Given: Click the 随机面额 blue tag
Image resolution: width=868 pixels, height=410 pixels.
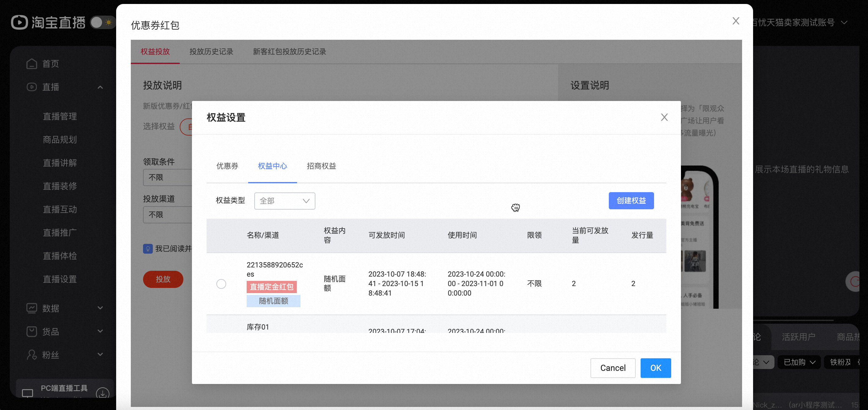Looking at the screenshot, I should tap(273, 301).
